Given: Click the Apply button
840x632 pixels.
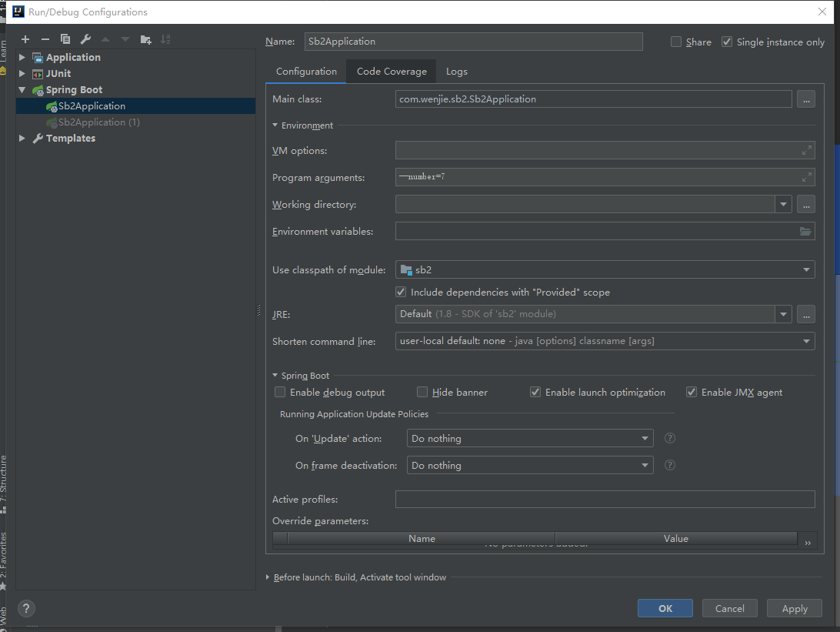Looking at the screenshot, I should click(795, 608).
